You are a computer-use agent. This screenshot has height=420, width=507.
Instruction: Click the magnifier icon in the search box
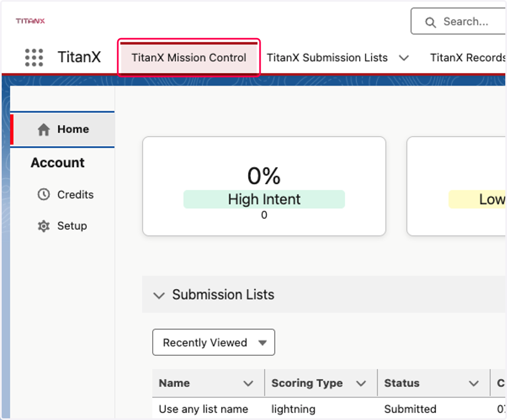click(430, 22)
